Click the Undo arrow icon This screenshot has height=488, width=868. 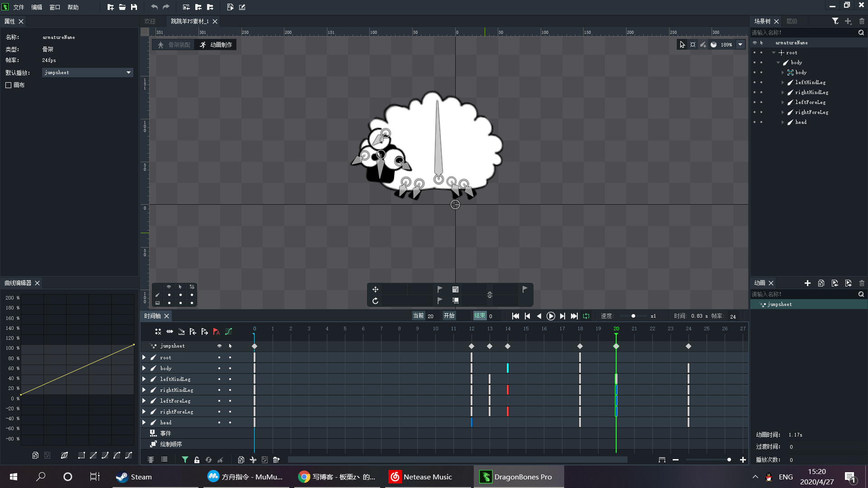click(x=154, y=7)
